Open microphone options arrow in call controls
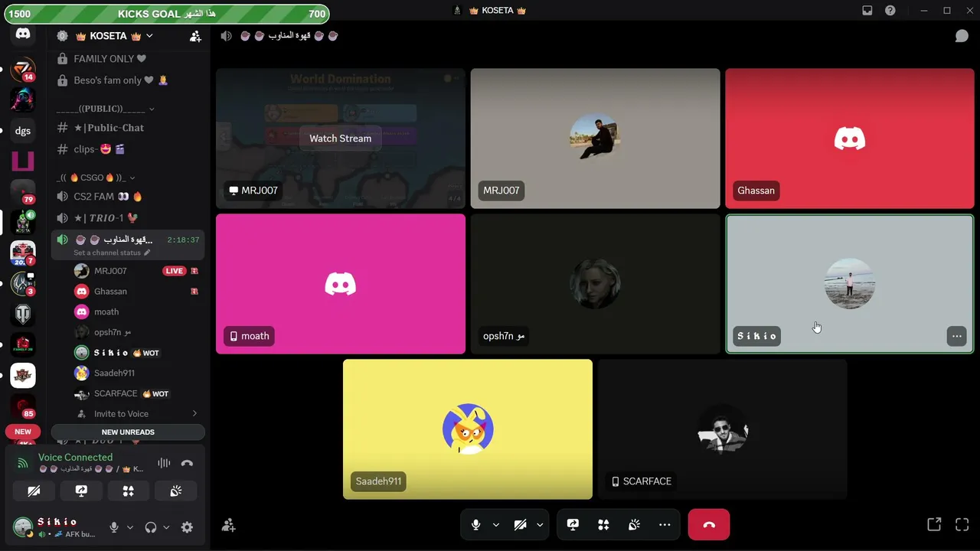 496,525
